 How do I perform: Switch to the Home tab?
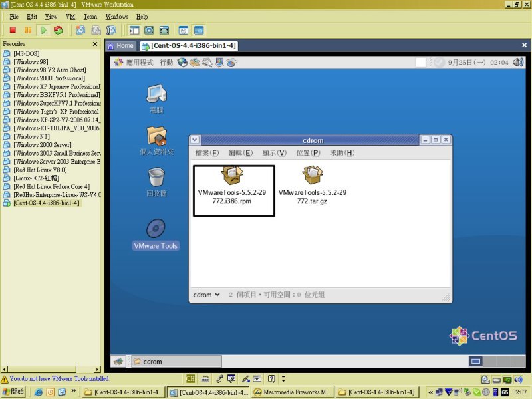coord(121,46)
